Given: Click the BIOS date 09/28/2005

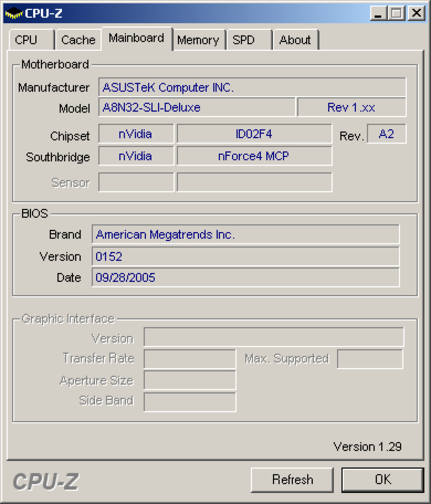Looking at the screenshot, I should [246, 277].
